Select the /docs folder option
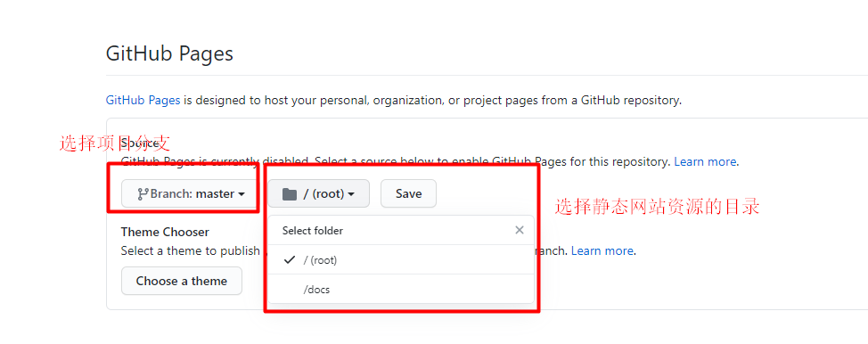This screenshot has width=868, height=344. pyautogui.click(x=401, y=289)
